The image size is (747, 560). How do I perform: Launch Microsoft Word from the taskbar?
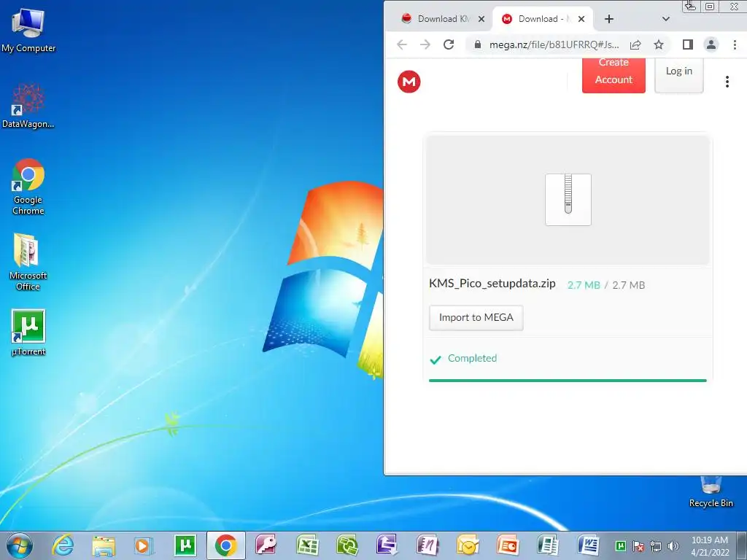coord(589,545)
